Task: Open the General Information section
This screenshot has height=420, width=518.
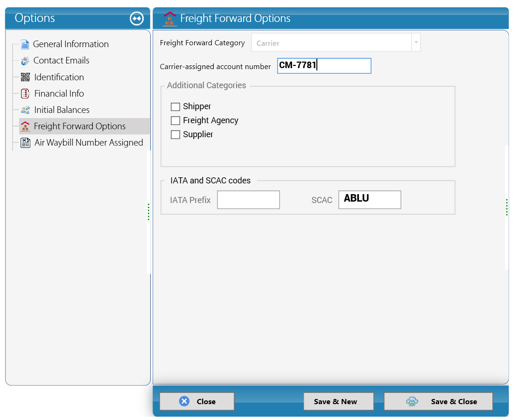Action: click(70, 44)
